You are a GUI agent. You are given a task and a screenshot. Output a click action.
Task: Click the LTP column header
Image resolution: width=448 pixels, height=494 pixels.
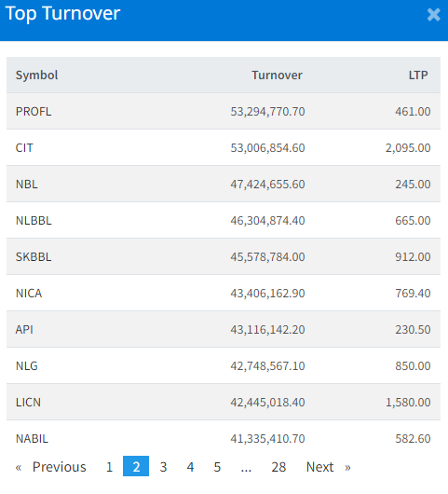point(418,75)
